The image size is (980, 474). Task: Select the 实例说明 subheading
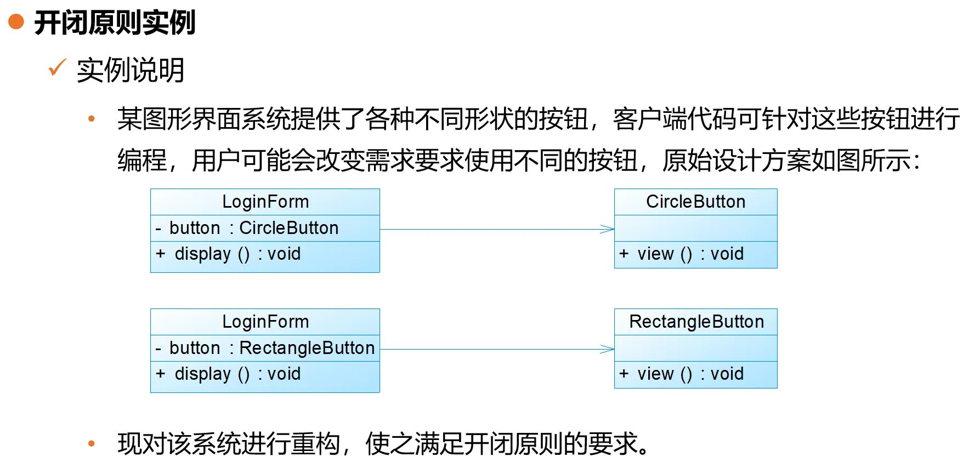click(131, 70)
